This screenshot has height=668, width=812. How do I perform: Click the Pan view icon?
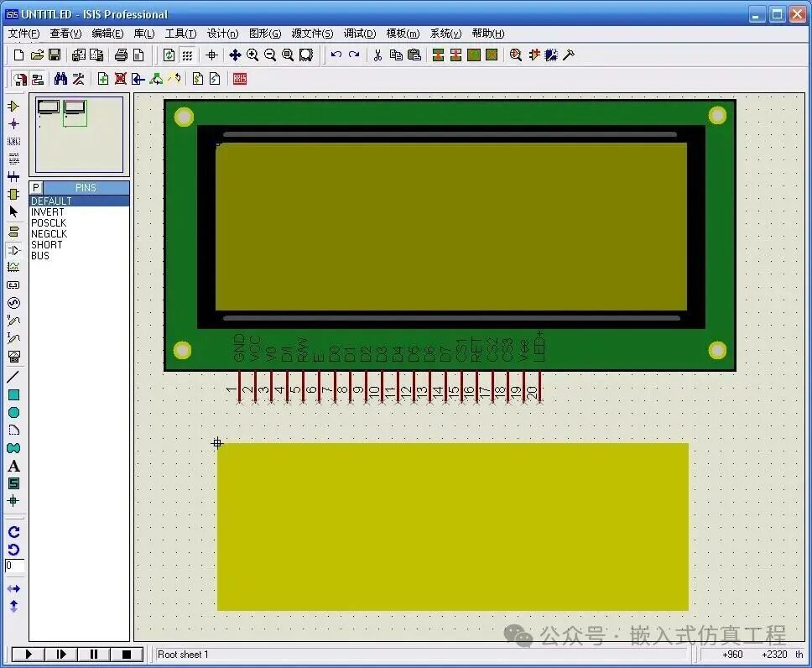(x=235, y=55)
